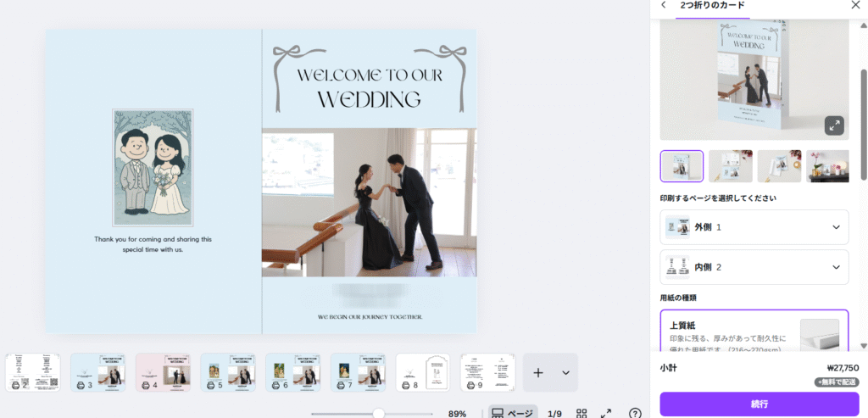Viewport: 868px width, 418px height.
Task: Open the help question mark icon
Action: (635, 414)
